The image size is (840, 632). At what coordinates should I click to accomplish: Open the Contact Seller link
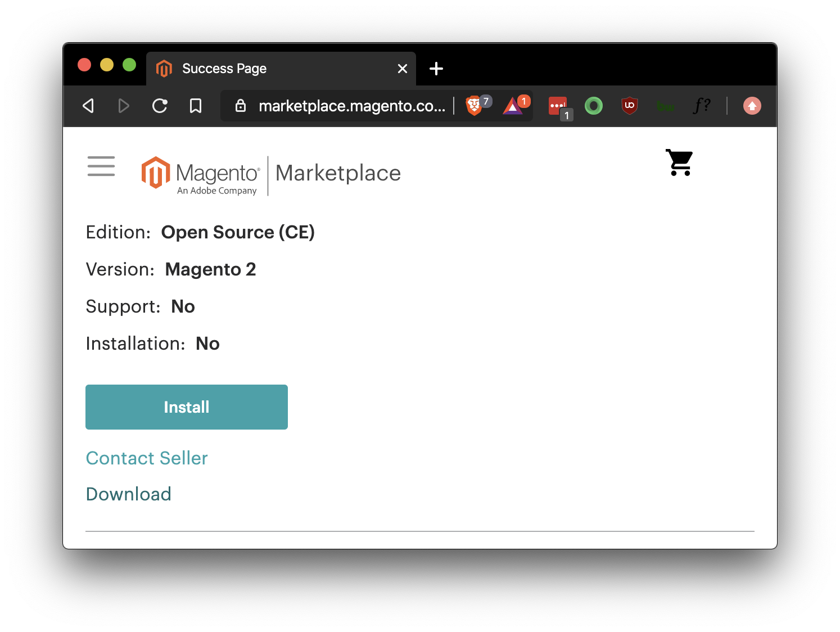(x=147, y=458)
